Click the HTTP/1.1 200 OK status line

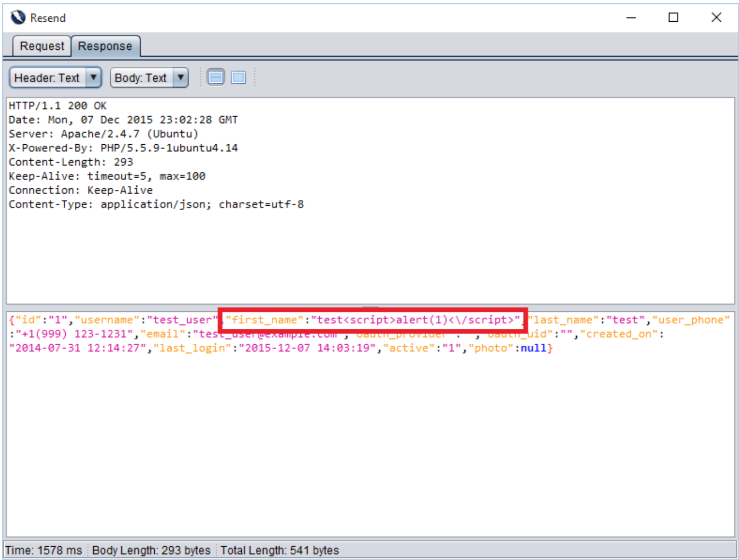57,106
